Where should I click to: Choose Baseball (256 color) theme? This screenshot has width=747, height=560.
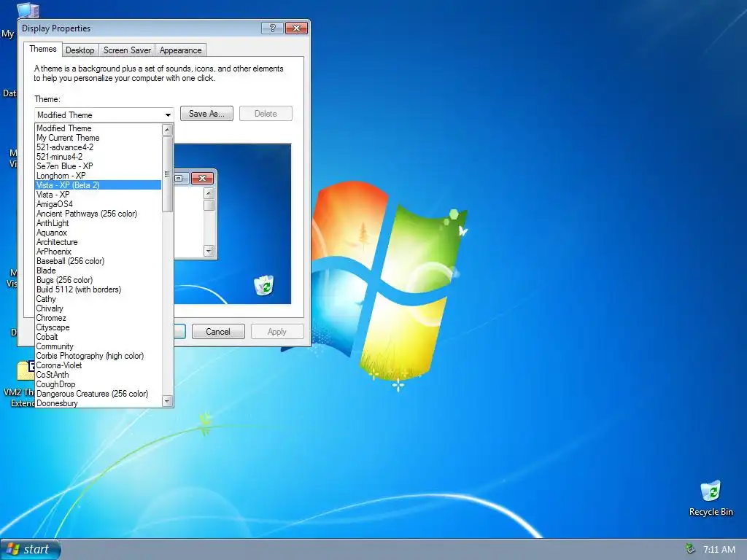point(98,261)
